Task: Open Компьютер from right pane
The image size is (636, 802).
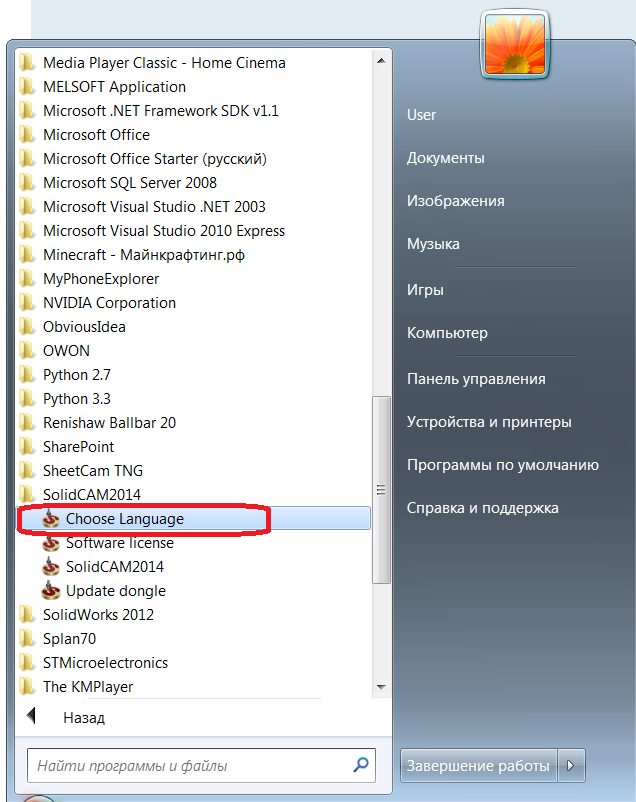Action: tap(447, 333)
